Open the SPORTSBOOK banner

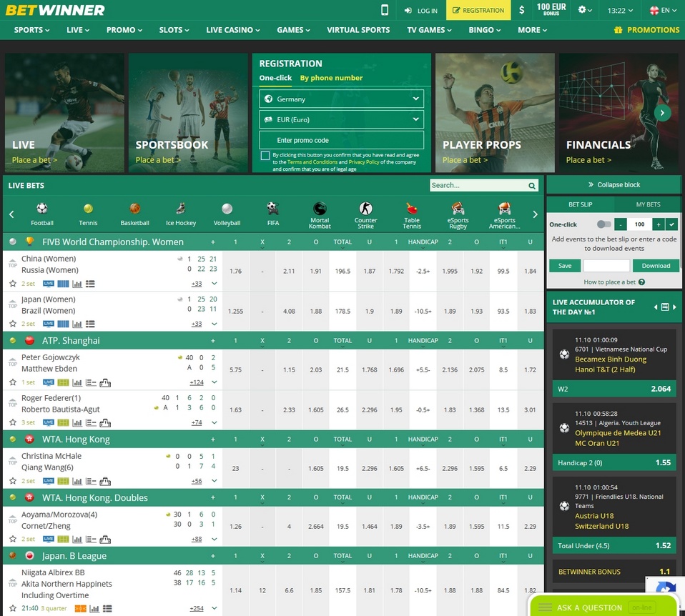(x=188, y=113)
